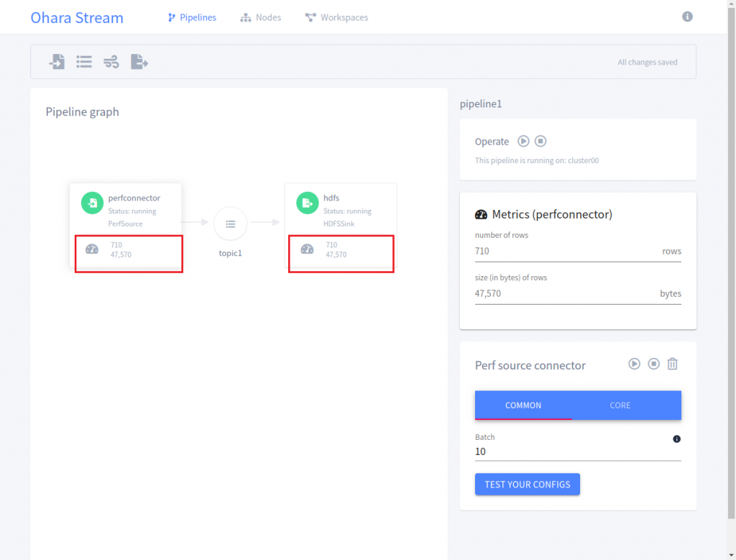This screenshot has width=736, height=560.
Task: Stop the pipeline in Operate section
Action: 540,141
